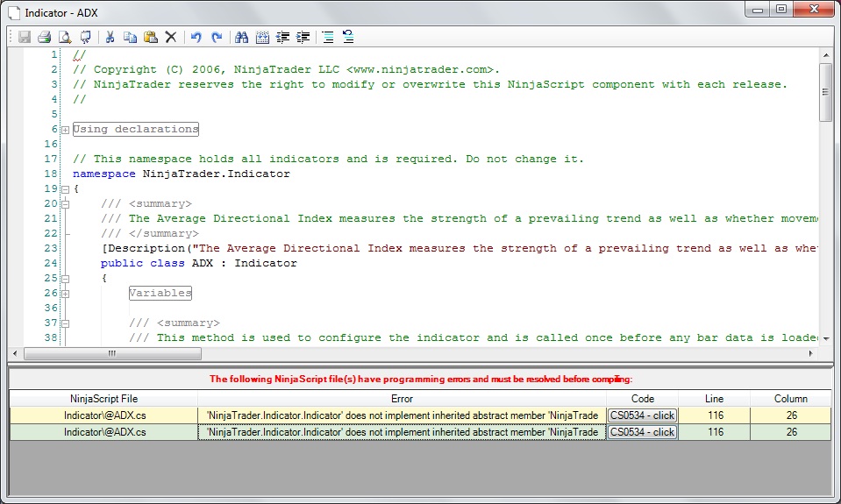Click comment 'This namespace holds all indicators'
The width and height of the screenshot is (841, 504).
pos(328,159)
